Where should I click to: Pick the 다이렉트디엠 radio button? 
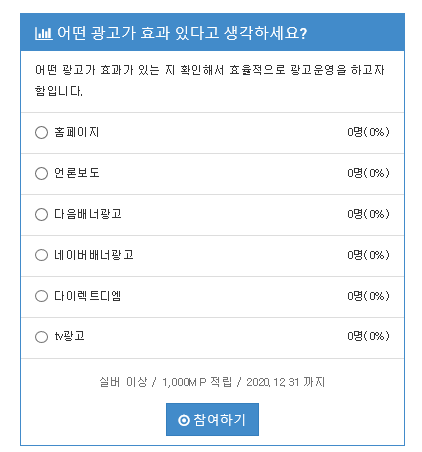coord(41,296)
